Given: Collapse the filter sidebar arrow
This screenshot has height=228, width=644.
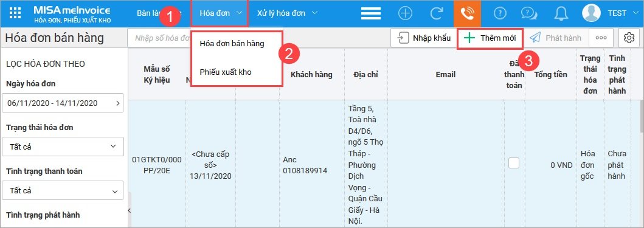Looking at the screenshot, I should pos(130,210).
